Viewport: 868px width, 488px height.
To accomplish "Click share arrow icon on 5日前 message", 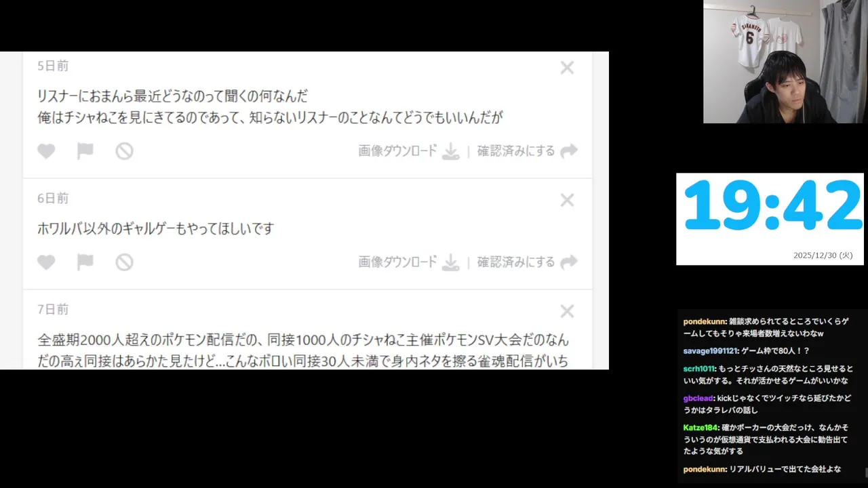I will coord(569,151).
